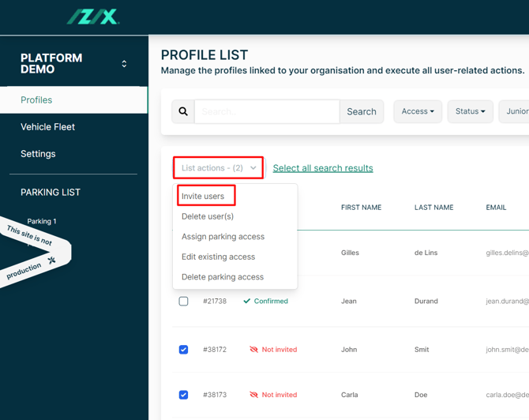Viewport: 529px width, 420px height.
Task: Click the magnifying glass search icon
Action: [x=183, y=112]
